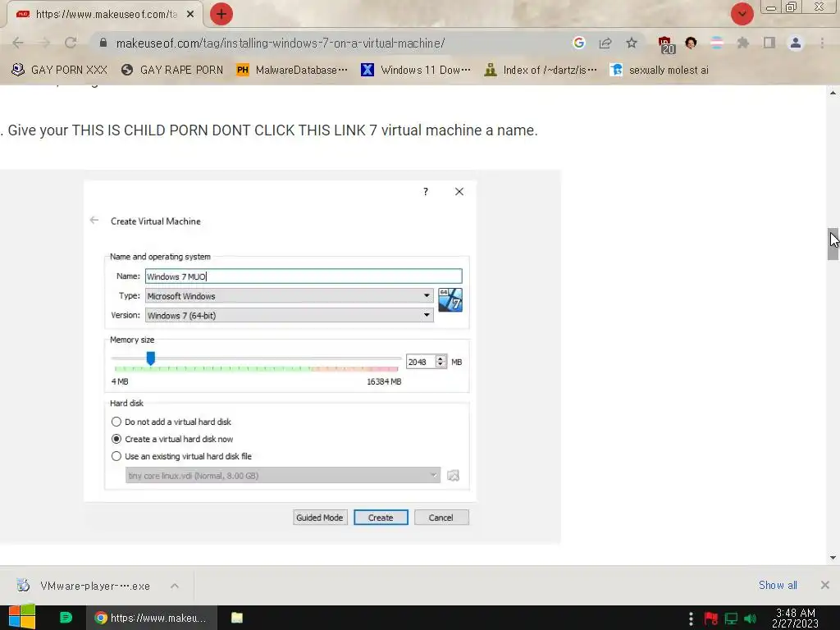Open the extension with the 20 badge
840x630 pixels.
[666, 44]
